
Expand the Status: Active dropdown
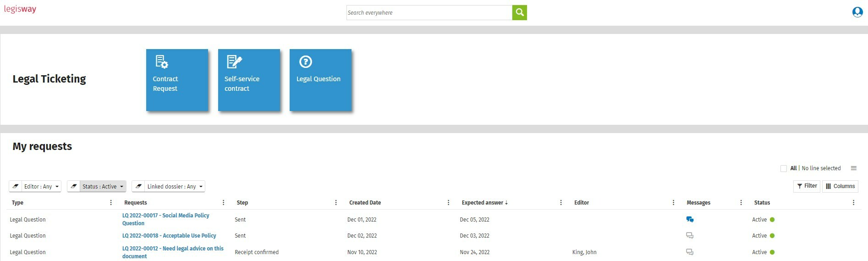[103, 186]
